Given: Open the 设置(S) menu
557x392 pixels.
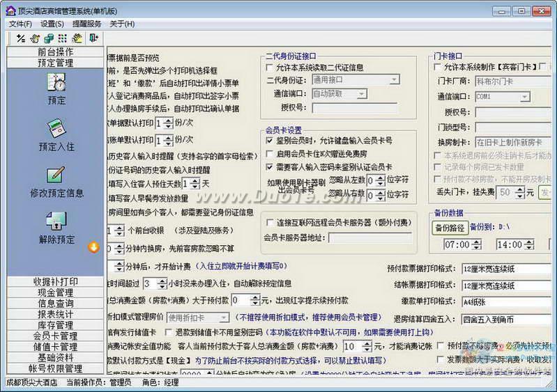Looking at the screenshot, I should point(52,24).
